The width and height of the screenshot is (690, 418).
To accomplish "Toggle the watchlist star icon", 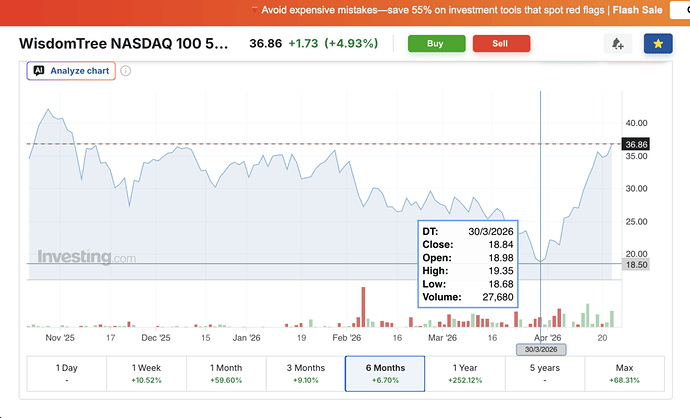I will (x=658, y=44).
